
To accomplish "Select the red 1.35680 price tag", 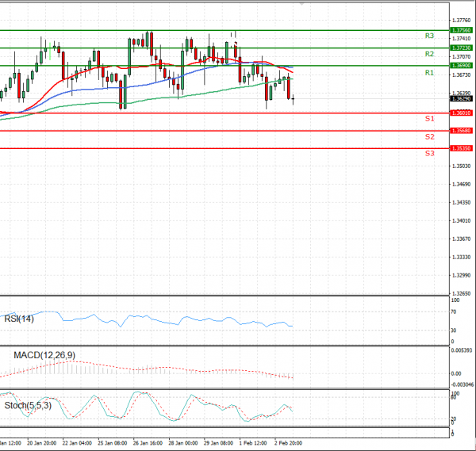I will (461, 131).
